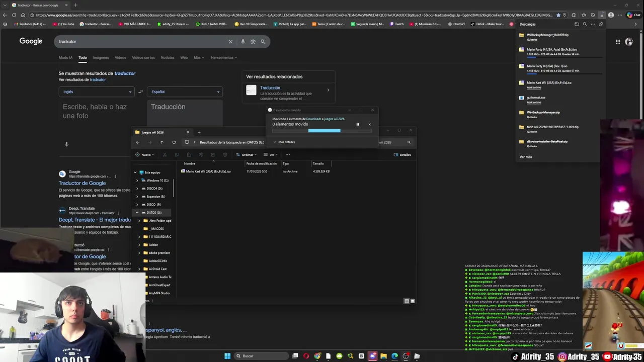Open the Nuevo dropdown in Explorer
The image size is (644, 362).
(x=146, y=155)
